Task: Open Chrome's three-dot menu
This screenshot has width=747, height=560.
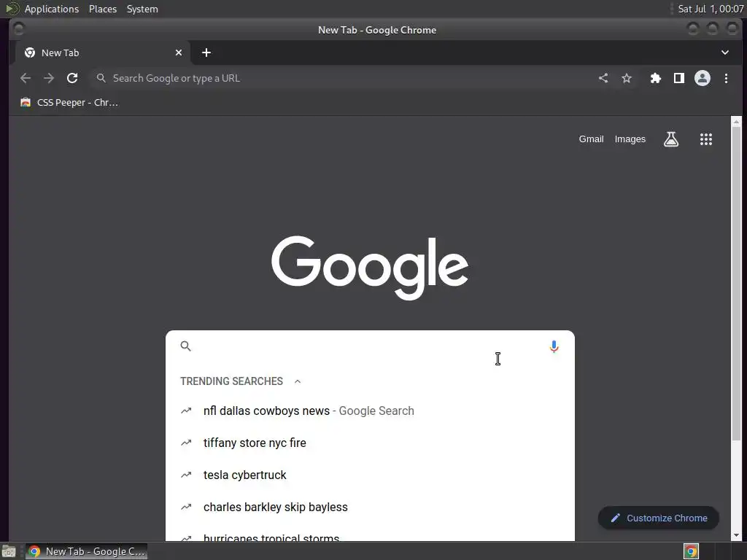Action: click(726, 78)
